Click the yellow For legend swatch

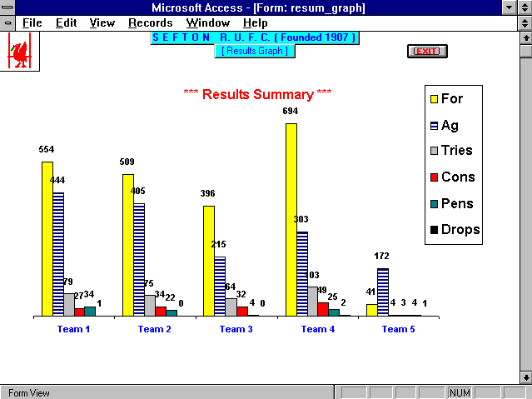coord(433,99)
